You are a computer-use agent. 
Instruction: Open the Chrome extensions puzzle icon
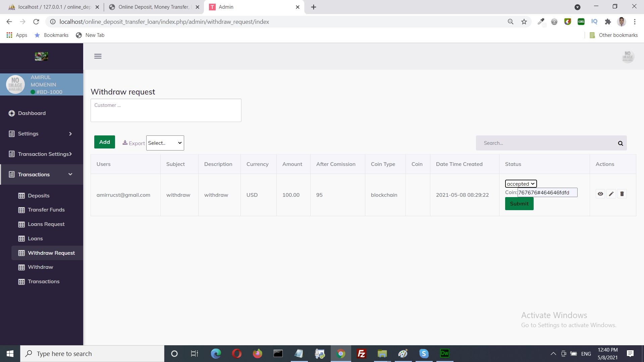coord(608,22)
